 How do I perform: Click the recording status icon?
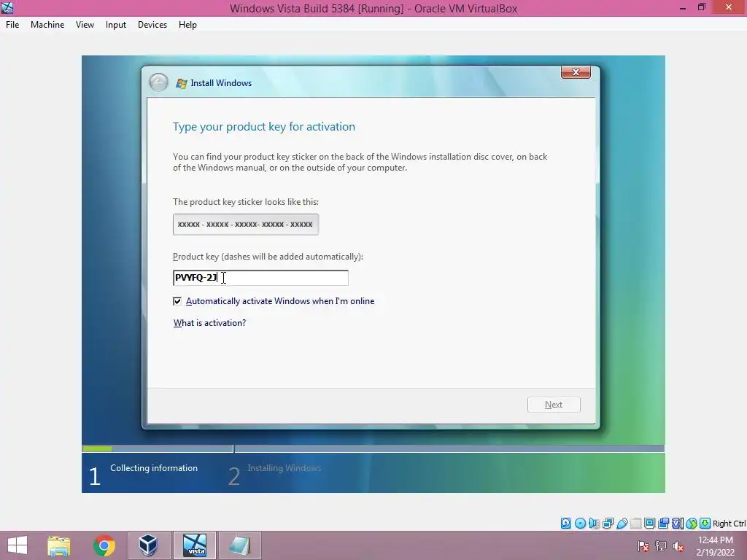[663, 524]
